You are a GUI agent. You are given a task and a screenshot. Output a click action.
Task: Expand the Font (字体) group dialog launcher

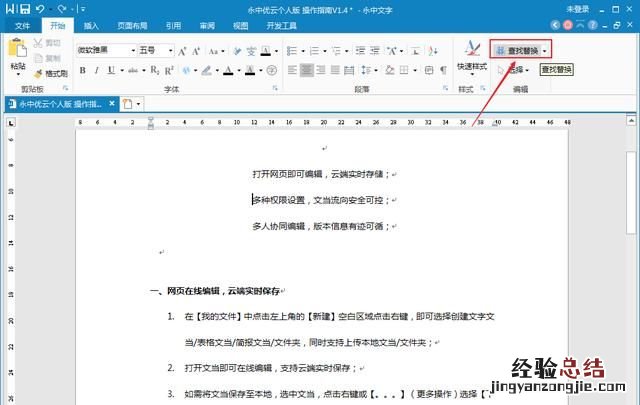point(275,88)
